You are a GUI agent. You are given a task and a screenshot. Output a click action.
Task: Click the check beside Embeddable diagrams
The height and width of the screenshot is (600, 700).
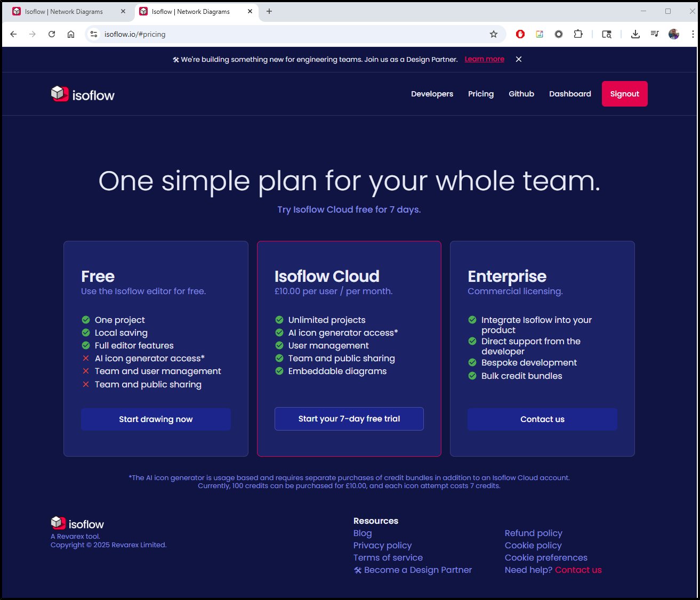[279, 371]
